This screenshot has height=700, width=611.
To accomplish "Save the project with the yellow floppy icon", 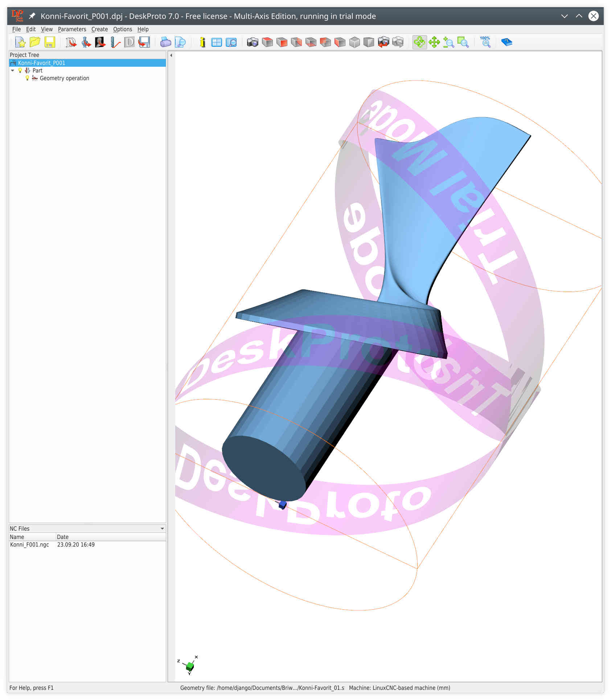I will tap(50, 42).
